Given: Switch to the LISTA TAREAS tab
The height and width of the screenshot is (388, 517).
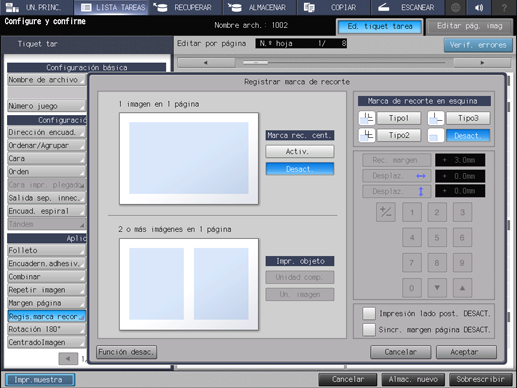Looking at the screenshot, I should 113,7.
